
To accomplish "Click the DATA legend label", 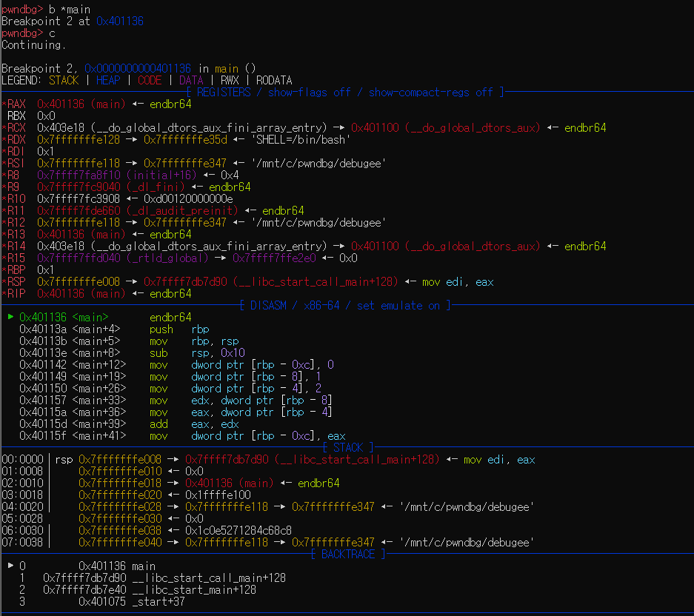I will pyautogui.click(x=191, y=81).
